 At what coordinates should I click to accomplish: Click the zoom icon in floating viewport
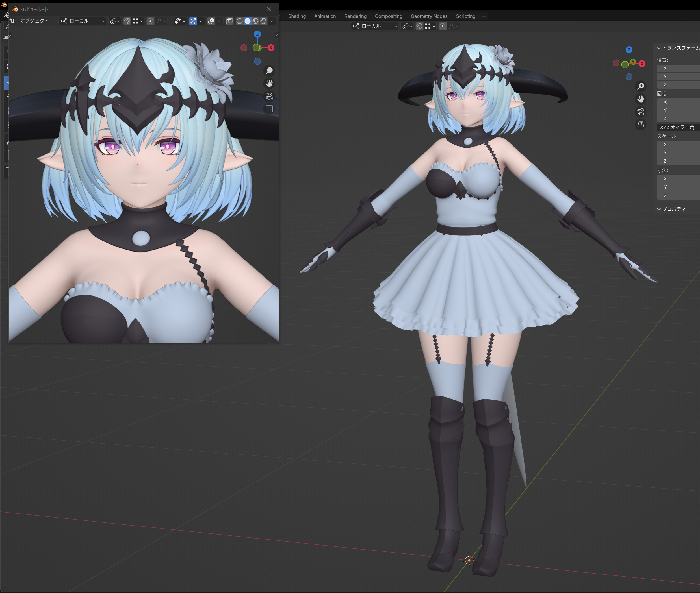point(269,71)
